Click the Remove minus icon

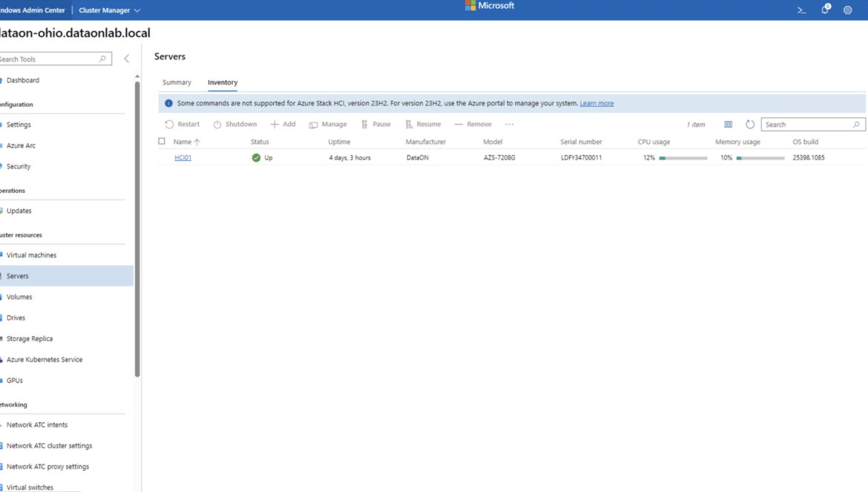tap(458, 125)
